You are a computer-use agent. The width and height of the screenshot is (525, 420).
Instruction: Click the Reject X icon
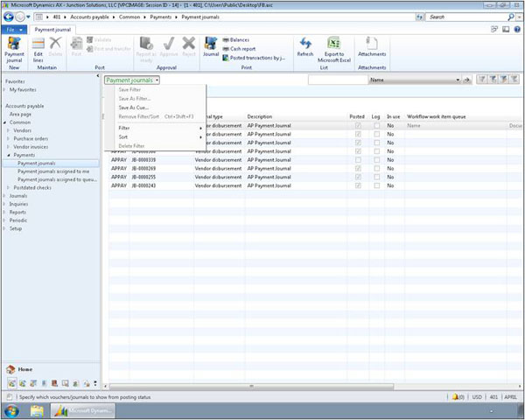point(189,43)
